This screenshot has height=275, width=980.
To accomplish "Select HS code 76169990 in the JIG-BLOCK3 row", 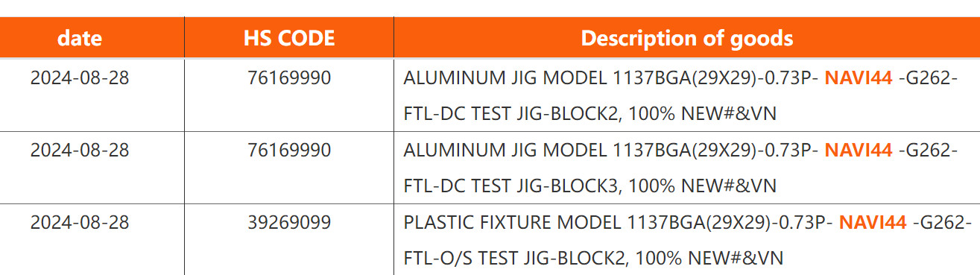I will tap(289, 151).
